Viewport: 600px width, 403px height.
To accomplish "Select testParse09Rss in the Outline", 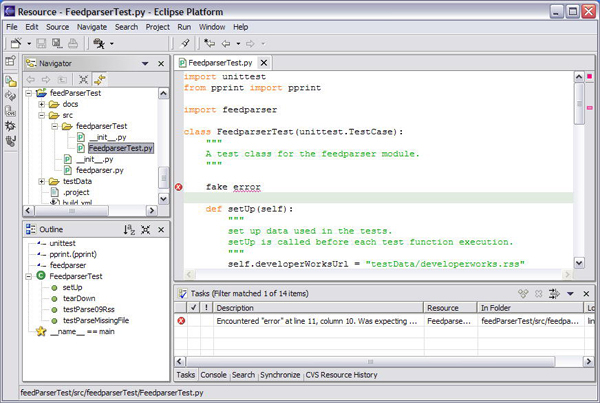I will point(88,310).
